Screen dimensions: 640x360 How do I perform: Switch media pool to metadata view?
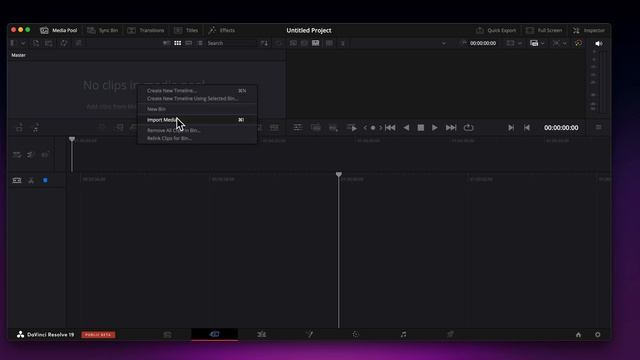point(167,43)
